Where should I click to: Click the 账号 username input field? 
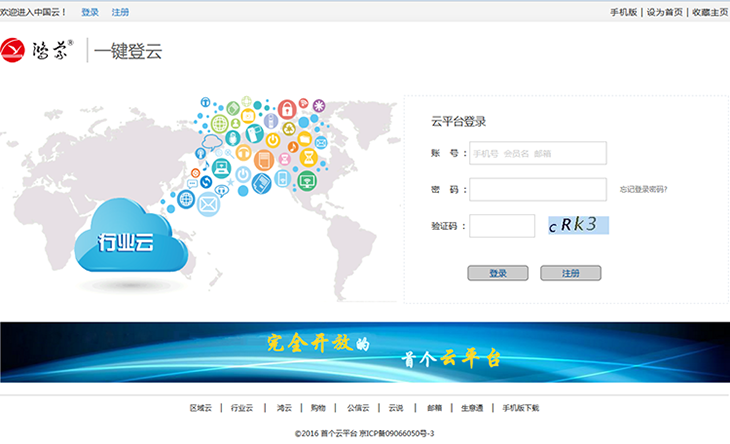538,153
